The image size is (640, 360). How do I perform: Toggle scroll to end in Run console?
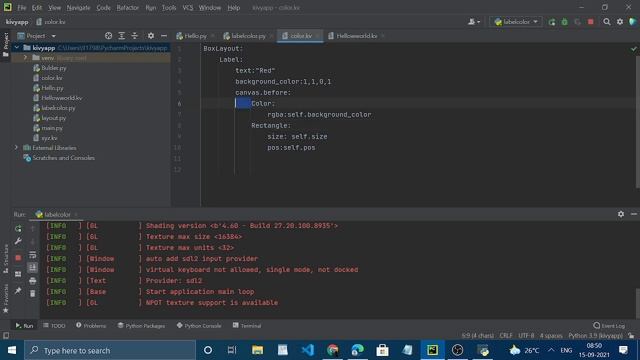[33, 268]
